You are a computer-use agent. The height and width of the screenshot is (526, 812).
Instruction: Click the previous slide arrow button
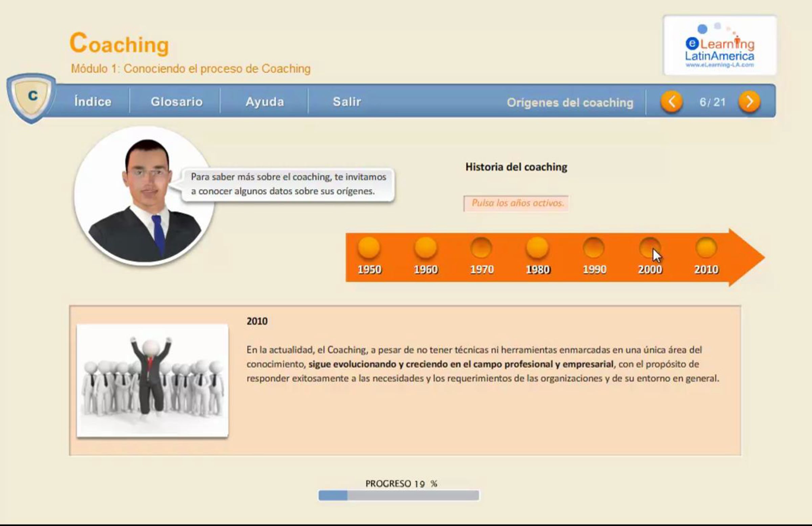[x=671, y=102]
